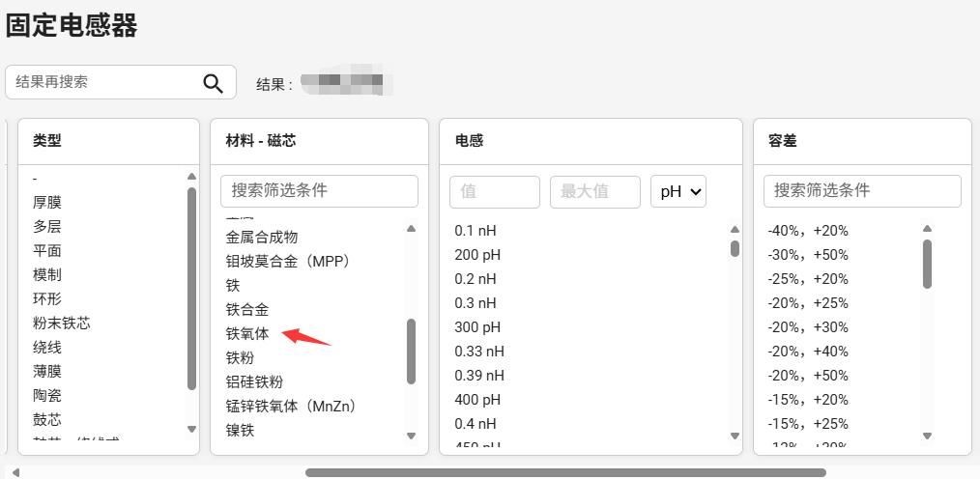Click the 最大值 inductance input

click(x=594, y=191)
